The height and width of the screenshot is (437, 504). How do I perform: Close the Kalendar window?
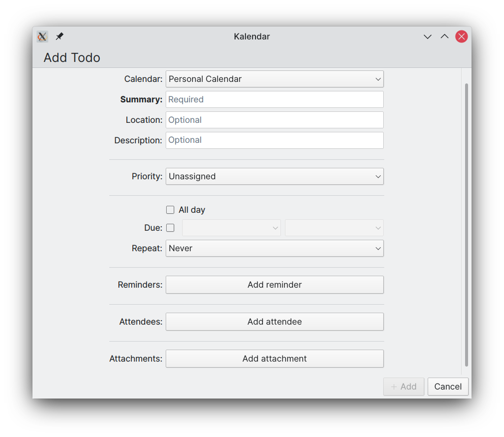[x=462, y=36]
